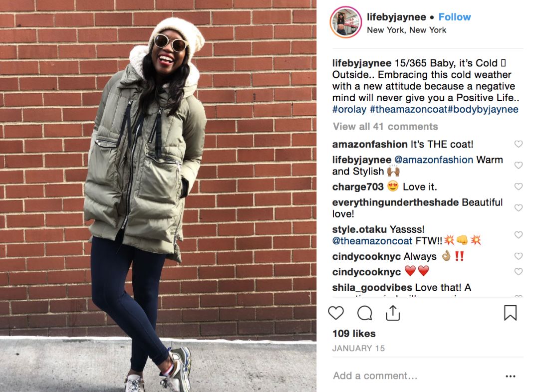Open the #orolay hashtag
The height and width of the screenshot is (392, 539).
[349, 109]
